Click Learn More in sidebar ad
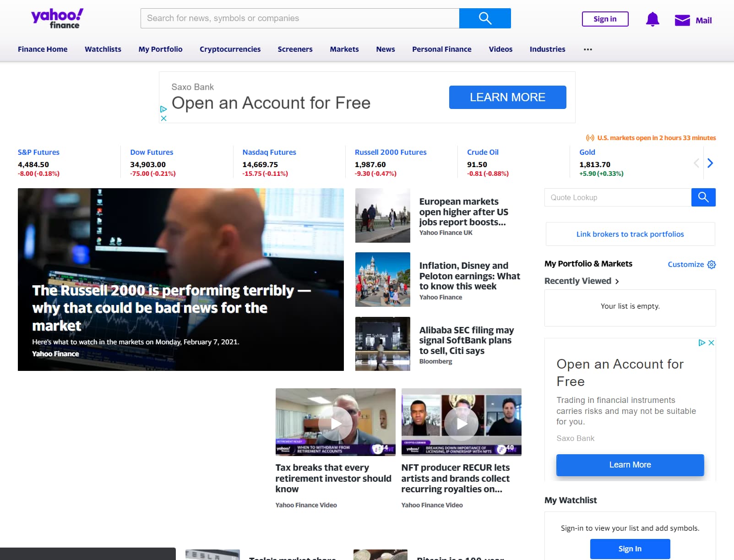 (x=630, y=465)
